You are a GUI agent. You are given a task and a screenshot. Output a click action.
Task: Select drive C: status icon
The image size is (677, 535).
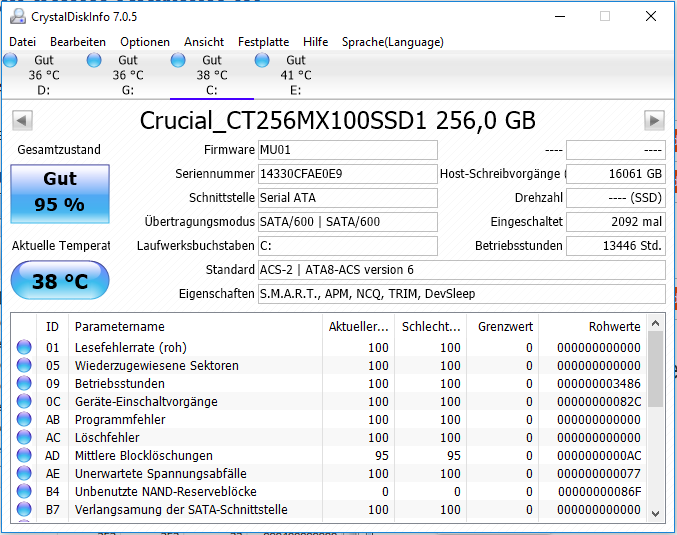click(x=178, y=60)
